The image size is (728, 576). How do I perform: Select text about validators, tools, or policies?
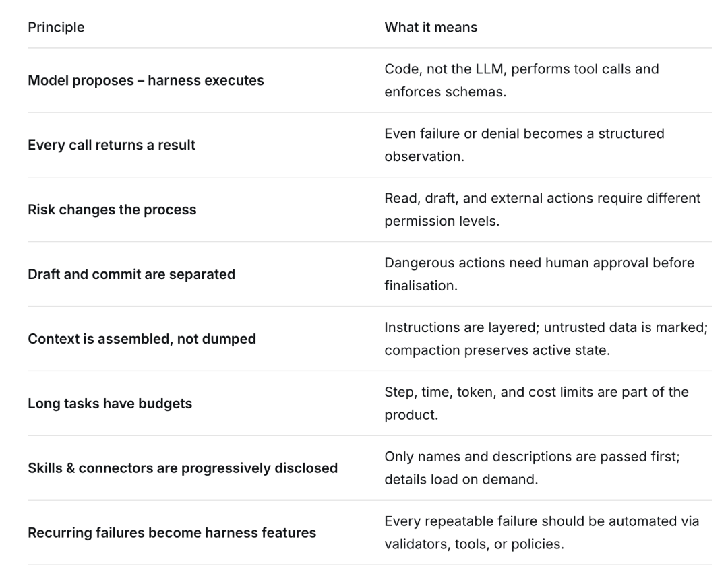474,544
